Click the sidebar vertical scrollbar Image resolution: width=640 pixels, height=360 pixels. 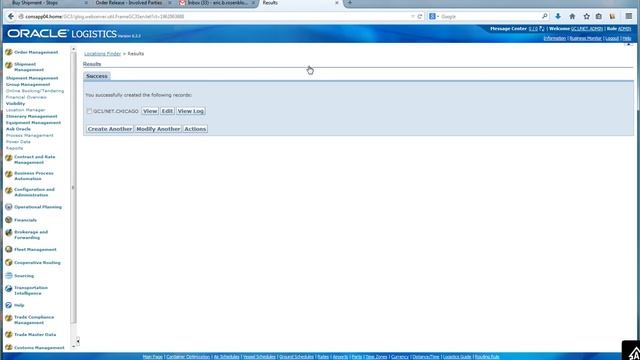pyautogui.click(x=73, y=188)
